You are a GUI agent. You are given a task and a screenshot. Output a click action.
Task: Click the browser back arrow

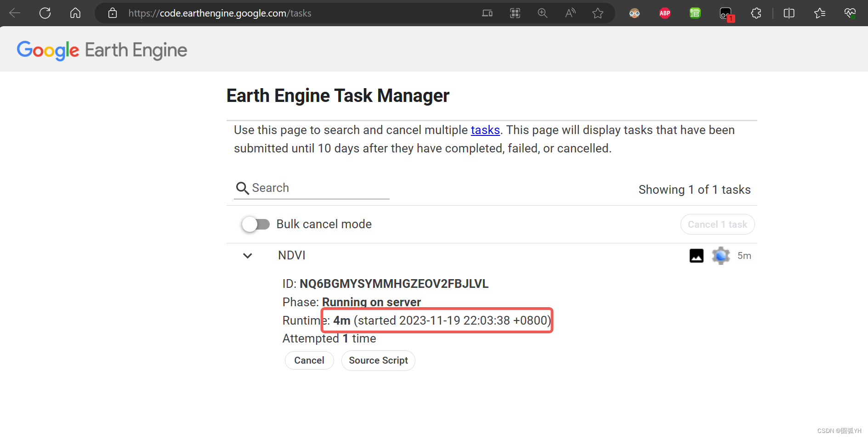point(14,13)
